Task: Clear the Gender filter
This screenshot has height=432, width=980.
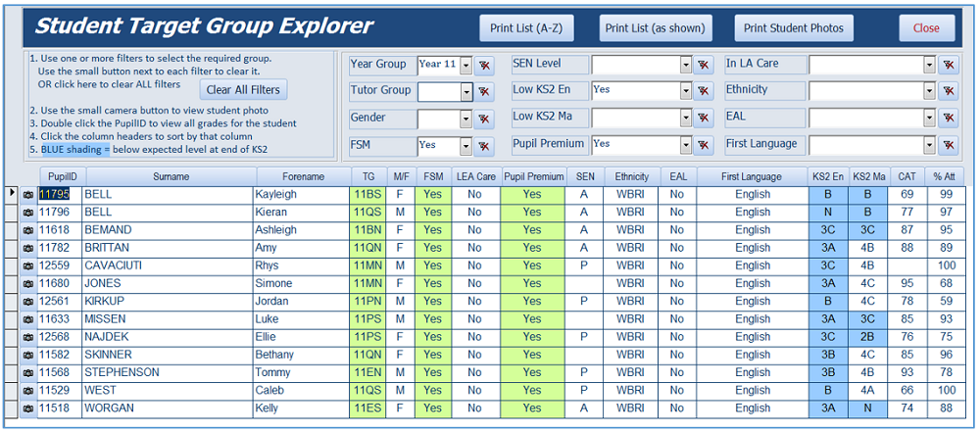Action: click(x=484, y=119)
